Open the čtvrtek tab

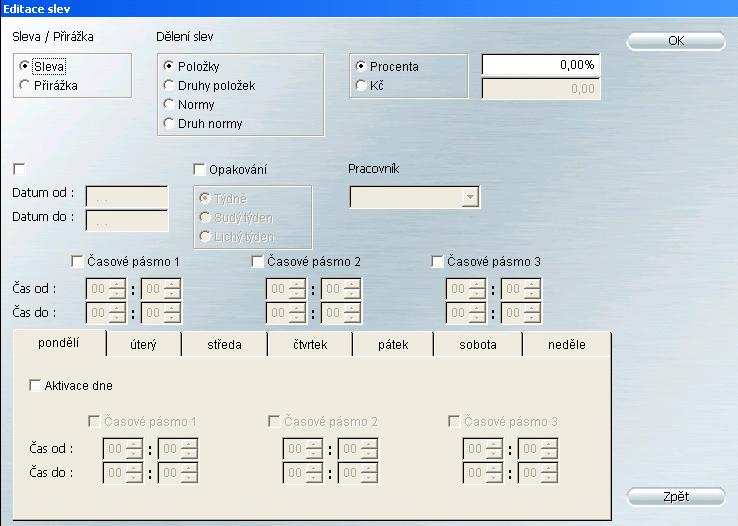[311, 345]
